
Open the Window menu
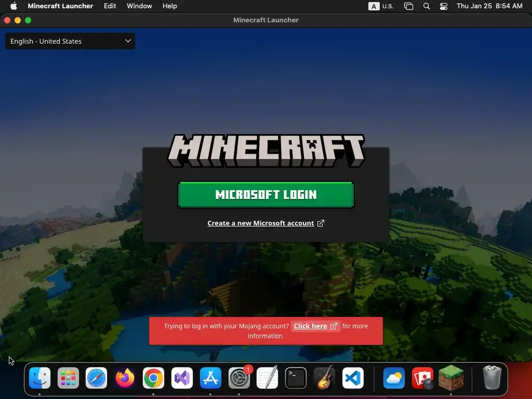[x=139, y=6]
